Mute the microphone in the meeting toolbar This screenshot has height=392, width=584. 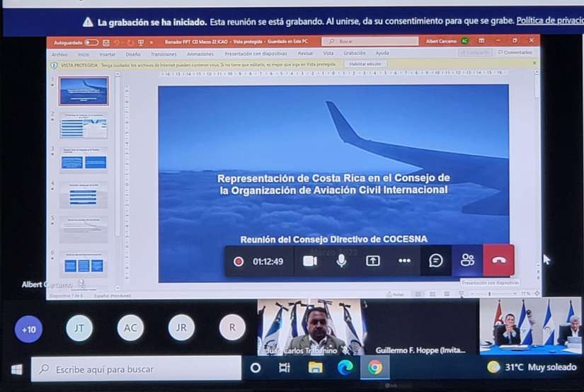pos(341,261)
